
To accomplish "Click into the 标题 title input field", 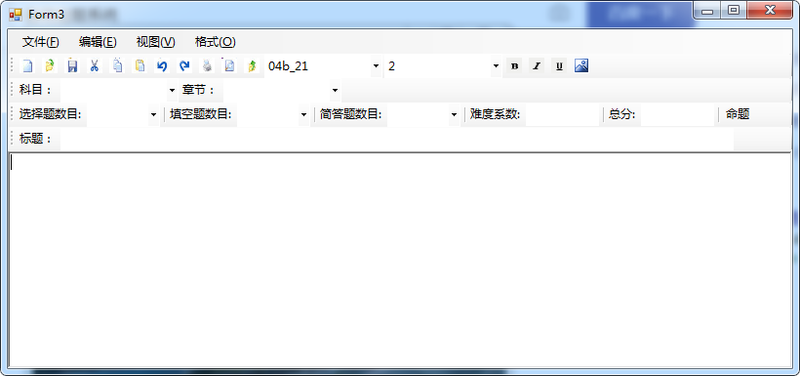I will (397, 139).
